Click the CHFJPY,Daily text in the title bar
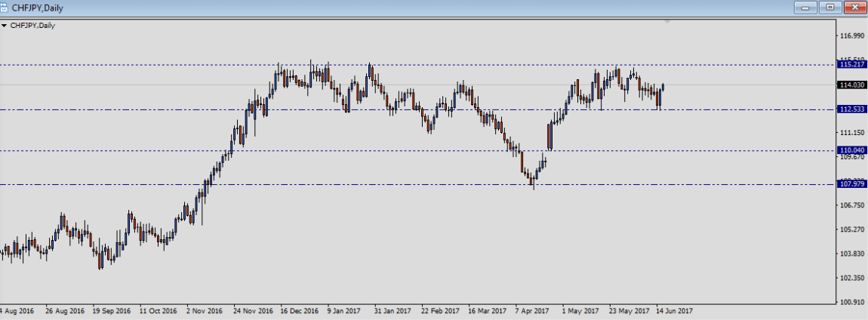 coord(36,8)
